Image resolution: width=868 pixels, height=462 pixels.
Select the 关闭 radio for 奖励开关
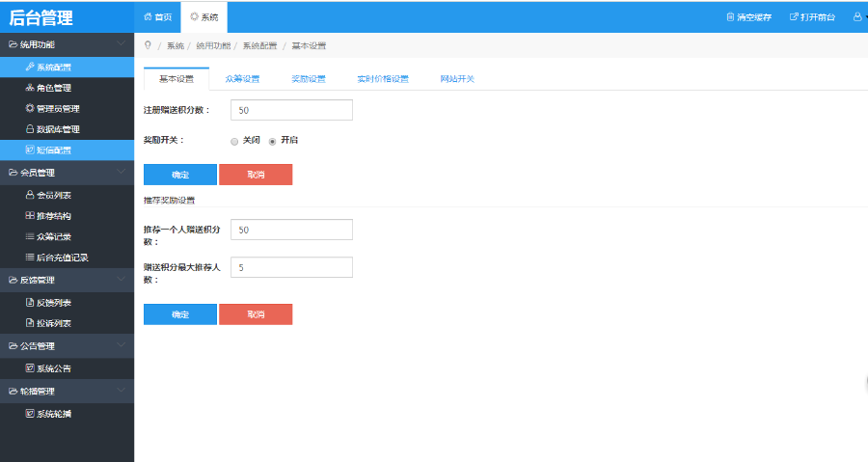(234, 141)
